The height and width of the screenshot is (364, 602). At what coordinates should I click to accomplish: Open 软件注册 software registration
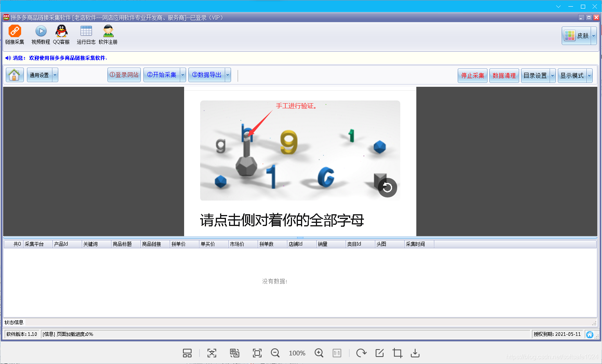pos(108,34)
